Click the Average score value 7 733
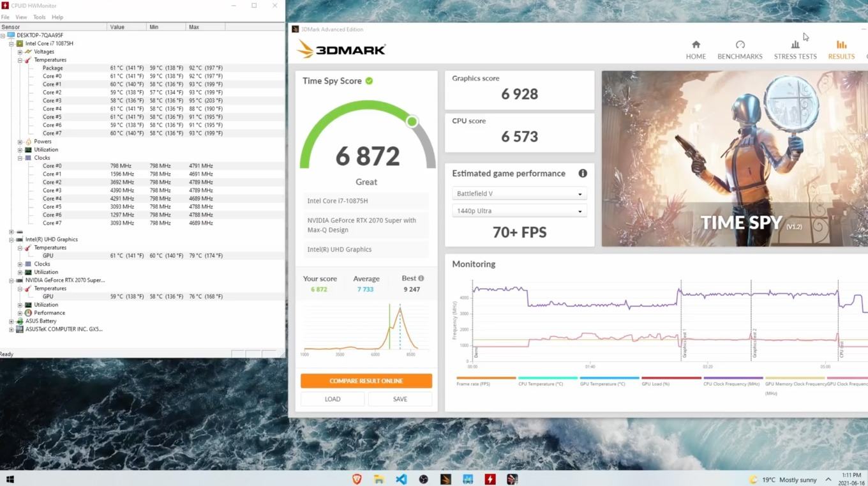 pyautogui.click(x=366, y=289)
